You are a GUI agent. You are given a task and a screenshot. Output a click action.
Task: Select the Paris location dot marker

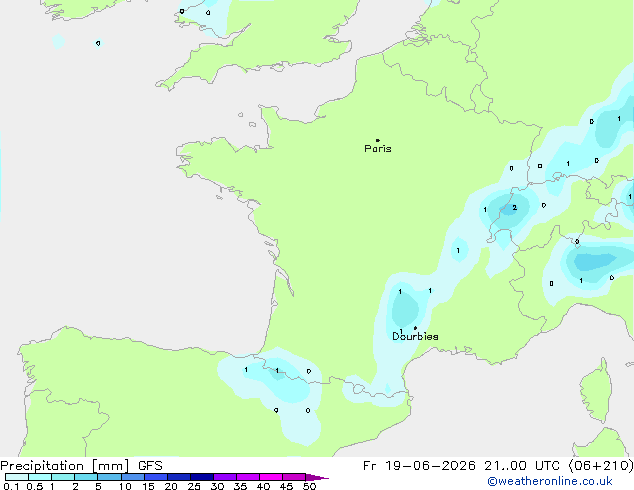point(378,140)
